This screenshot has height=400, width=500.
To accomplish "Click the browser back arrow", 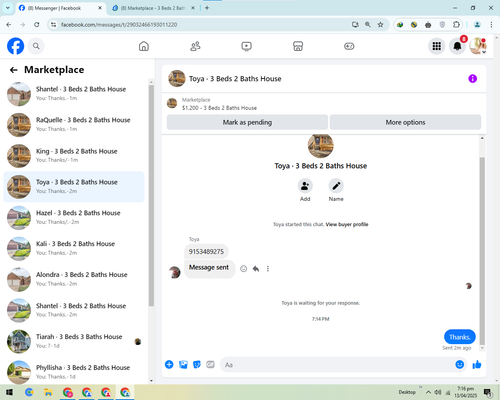I will click(9, 25).
